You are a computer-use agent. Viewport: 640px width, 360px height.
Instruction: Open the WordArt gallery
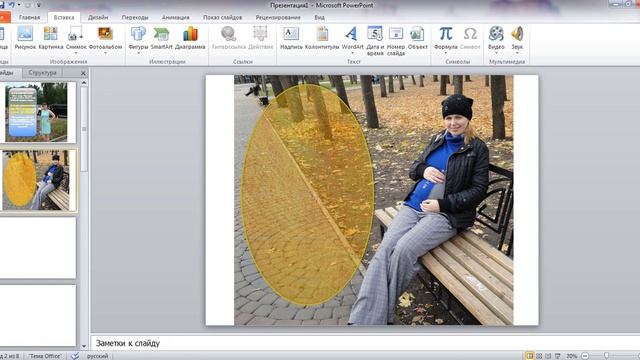[352, 38]
